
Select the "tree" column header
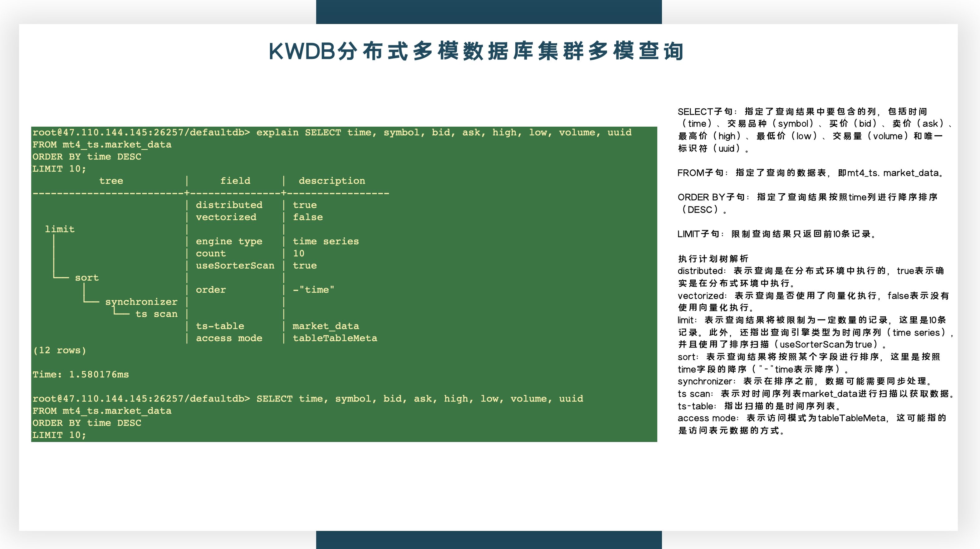(111, 181)
